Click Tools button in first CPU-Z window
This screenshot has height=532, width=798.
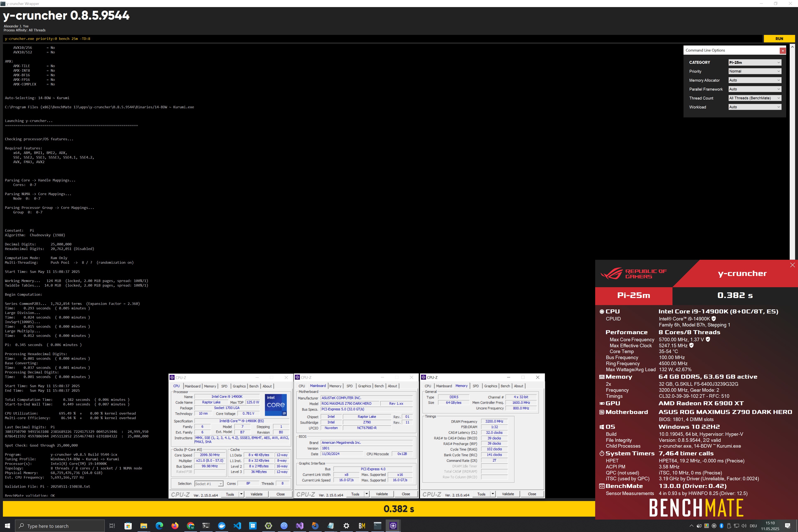click(230, 494)
